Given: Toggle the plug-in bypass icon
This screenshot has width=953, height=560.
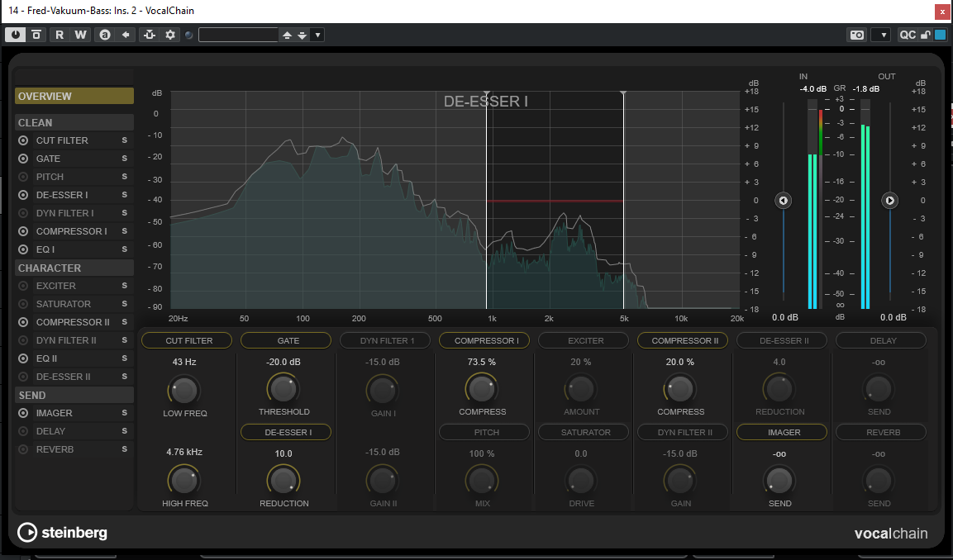Looking at the screenshot, I should [x=36, y=35].
